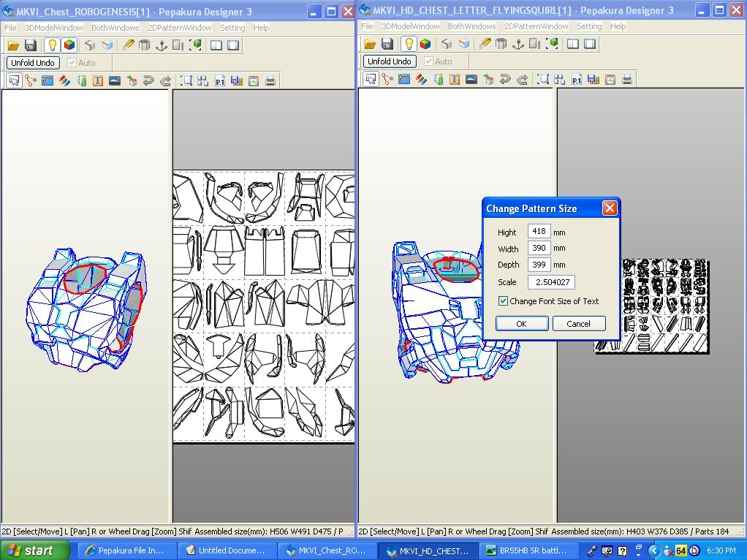Click the unfolded pattern sheet in FLYINGSQUIRL window
Image resolution: width=747 pixels, height=560 pixels.
tap(652, 306)
